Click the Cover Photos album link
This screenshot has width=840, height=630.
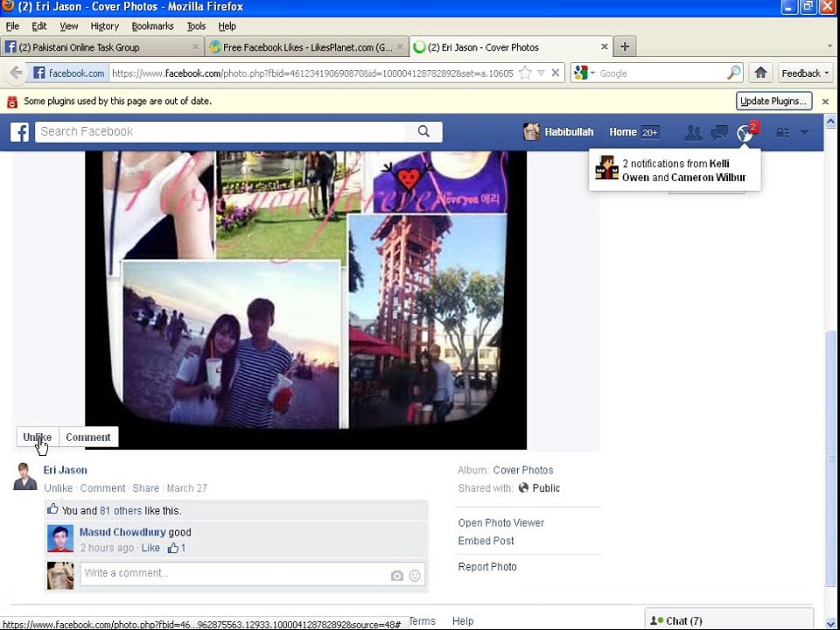click(x=523, y=470)
